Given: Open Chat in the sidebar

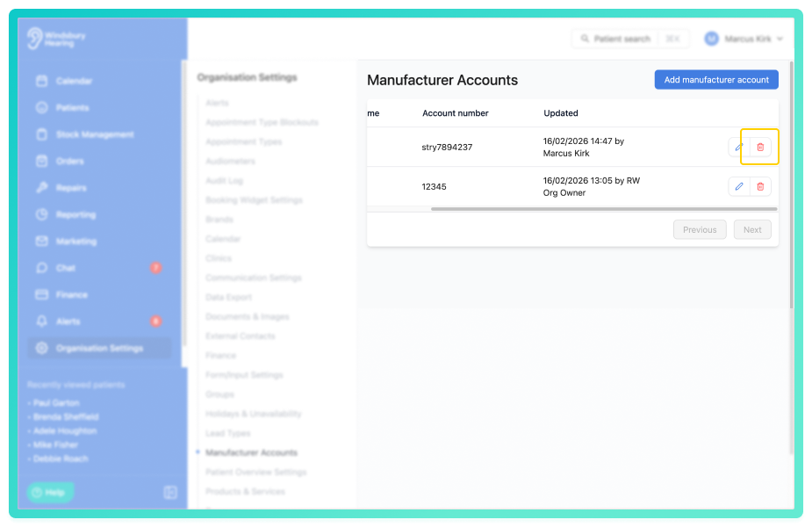Looking at the screenshot, I should [99, 268].
